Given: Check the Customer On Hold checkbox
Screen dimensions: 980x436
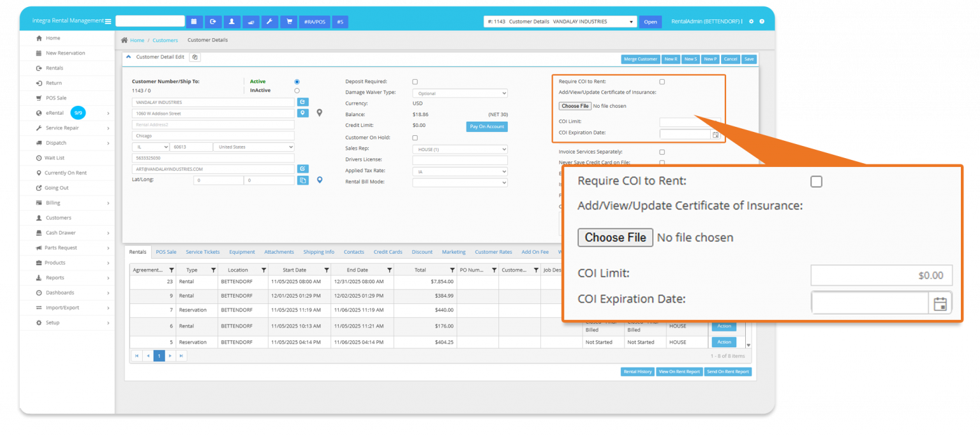Looking at the screenshot, I should 415,138.
